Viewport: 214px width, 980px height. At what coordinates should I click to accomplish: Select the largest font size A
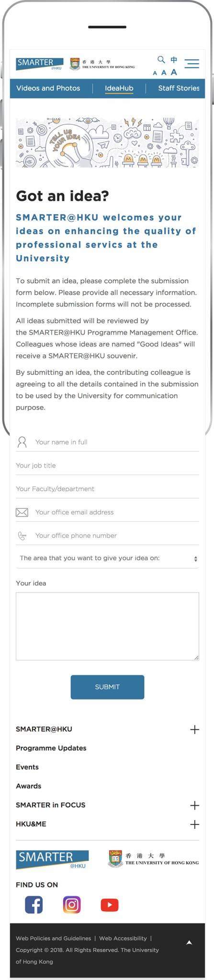tap(174, 72)
